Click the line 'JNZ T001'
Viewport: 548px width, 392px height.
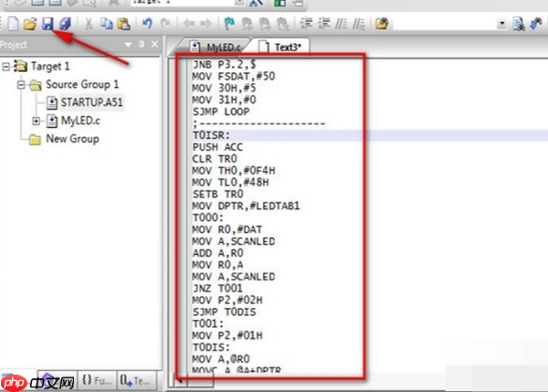217,288
